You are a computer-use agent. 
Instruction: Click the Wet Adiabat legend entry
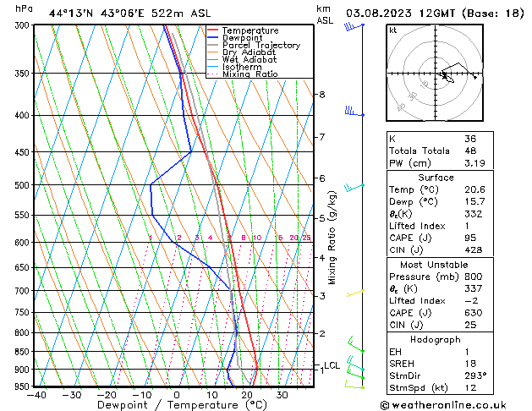point(250,59)
